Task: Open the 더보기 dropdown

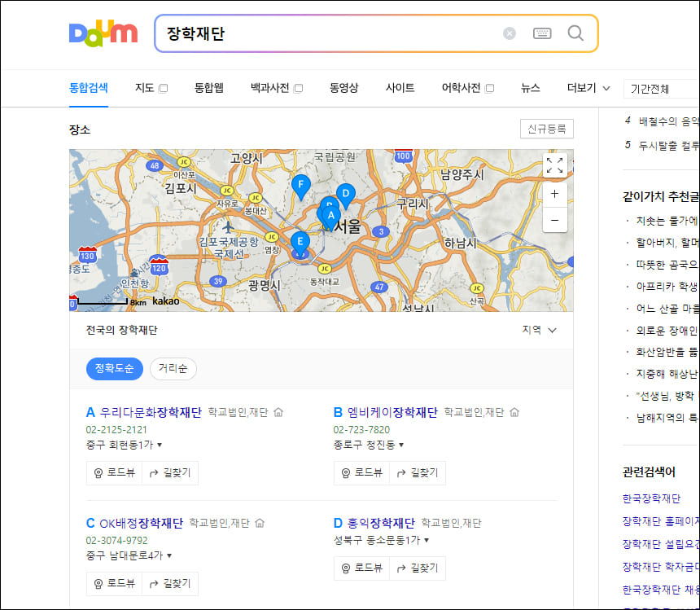Action: tap(587, 88)
